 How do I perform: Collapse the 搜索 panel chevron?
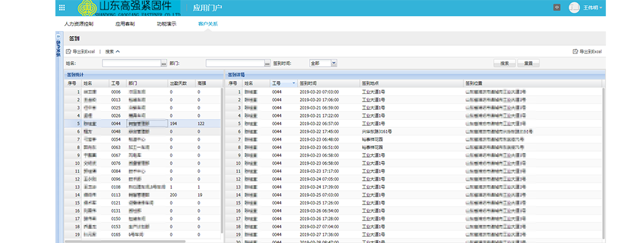tap(117, 51)
